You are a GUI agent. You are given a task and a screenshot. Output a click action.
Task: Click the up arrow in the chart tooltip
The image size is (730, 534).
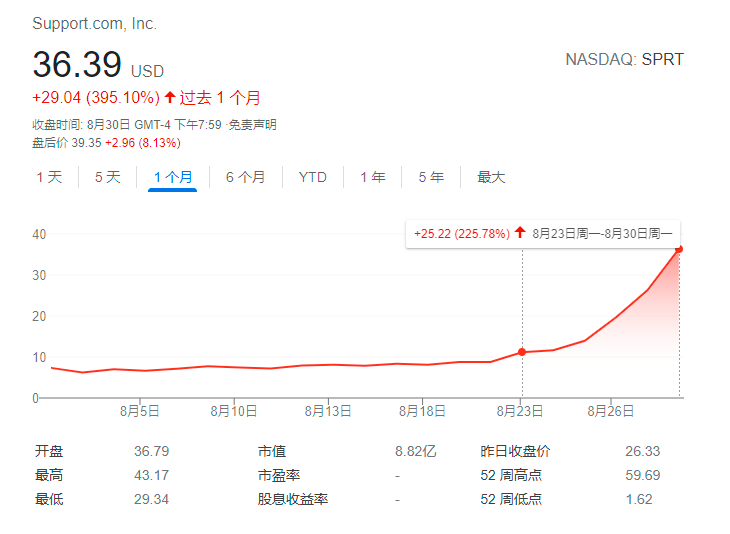[x=520, y=232]
